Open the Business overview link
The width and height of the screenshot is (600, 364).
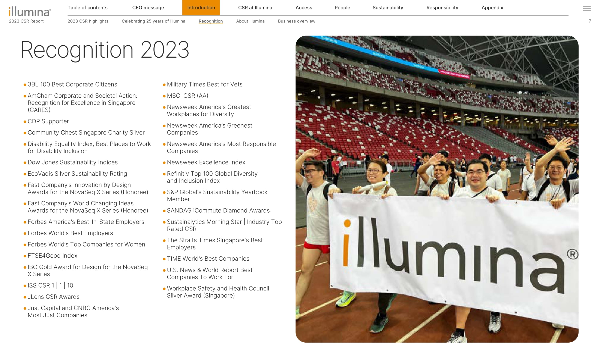pos(296,21)
